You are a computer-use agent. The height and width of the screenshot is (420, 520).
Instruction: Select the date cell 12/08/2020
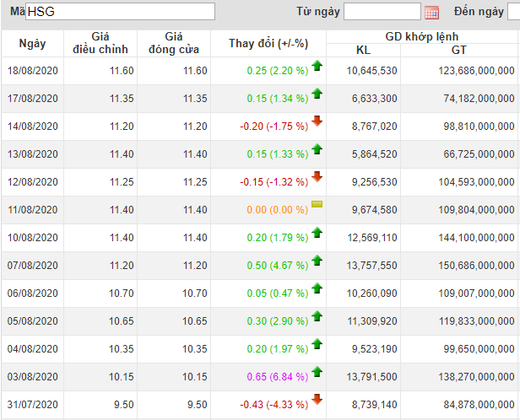pos(32,182)
